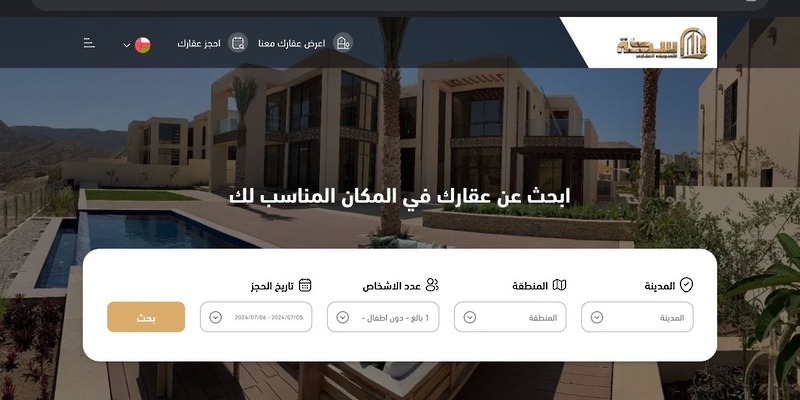Click the date range field 2024/07/05
This screenshot has height=400, width=800.
coord(256,317)
